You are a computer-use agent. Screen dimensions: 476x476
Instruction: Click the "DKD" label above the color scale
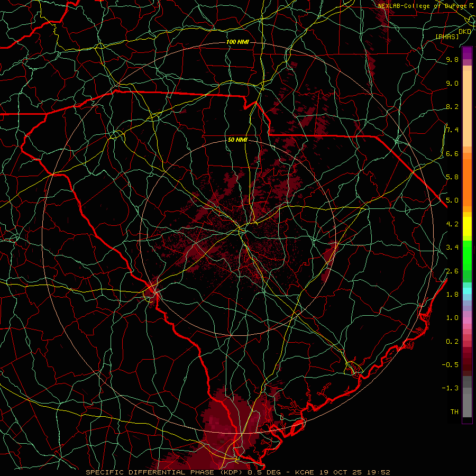pyautogui.click(x=465, y=32)
